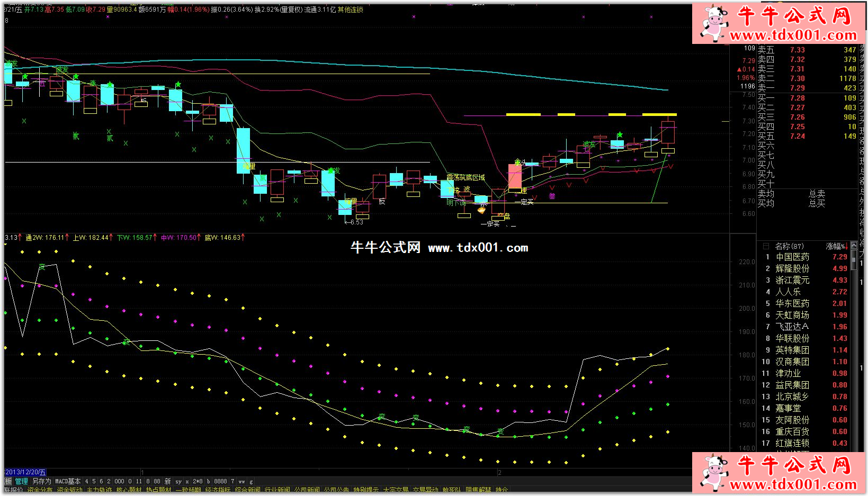Sort the list by the 涨幅% column arrow
The image size is (868, 496).
pyautogui.click(x=846, y=246)
